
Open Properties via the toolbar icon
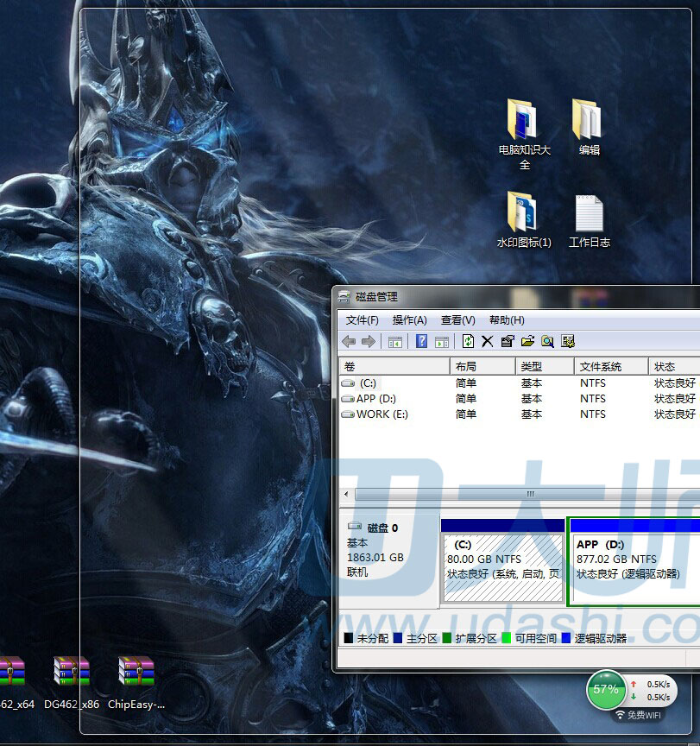(x=508, y=341)
